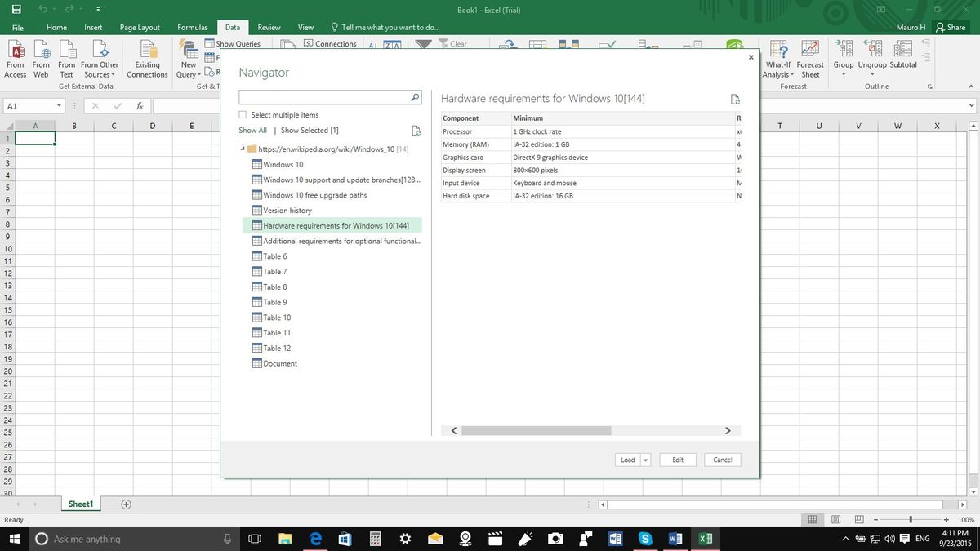Cancel the Navigator dialog
Viewport: 980px width, 551px height.
click(x=722, y=460)
